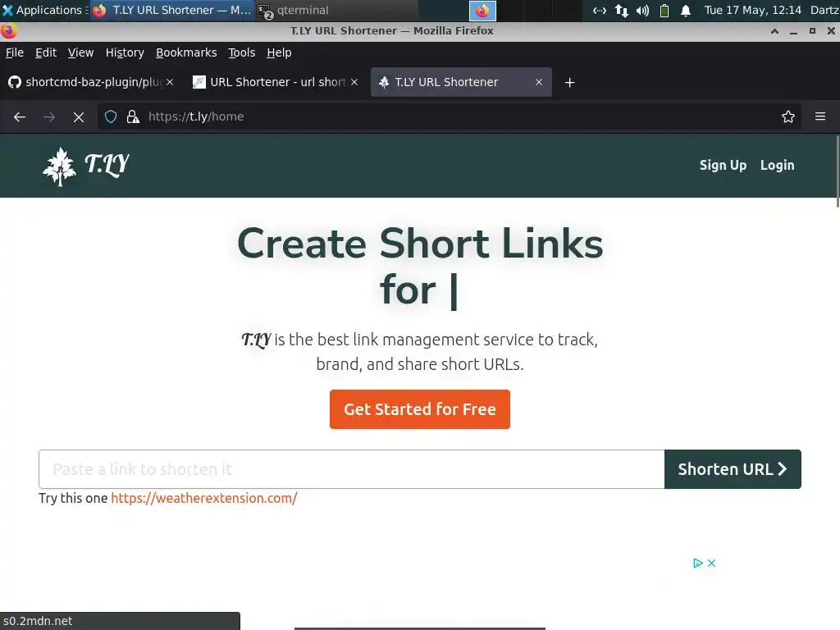Stop loading the page with the X button
The width and height of the screenshot is (840, 630).
pyautogui.click(x=79, y=116)
